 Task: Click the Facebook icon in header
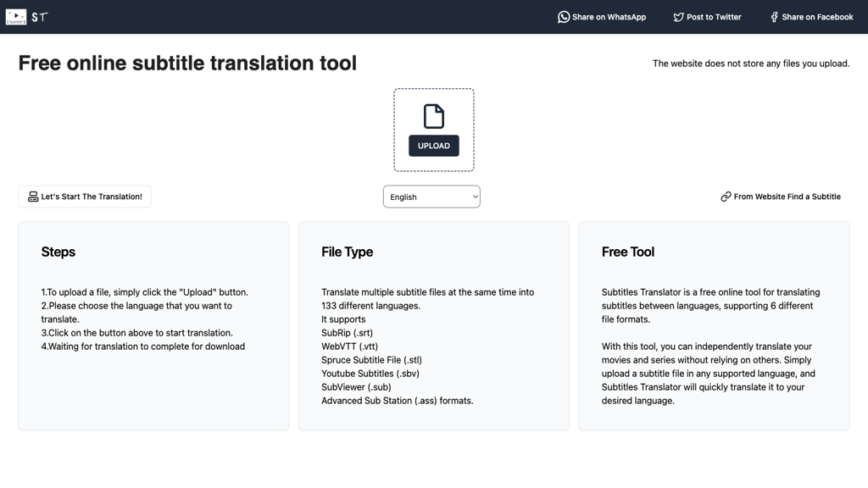point(772,16)
